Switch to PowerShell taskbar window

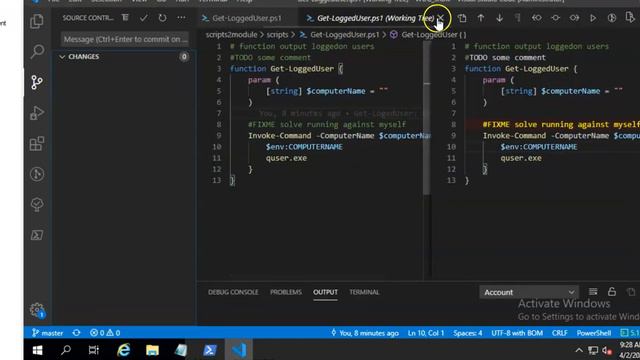210,350
